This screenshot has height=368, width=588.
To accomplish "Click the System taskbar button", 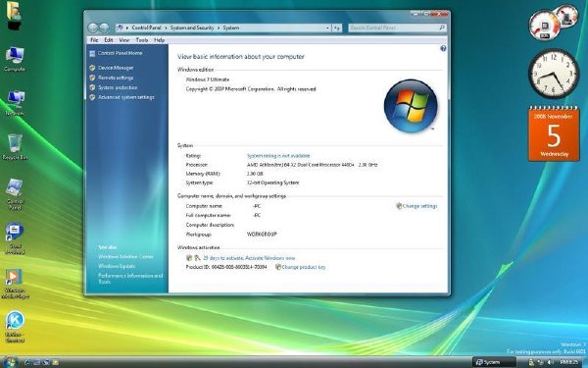I will tap(494, 362).
